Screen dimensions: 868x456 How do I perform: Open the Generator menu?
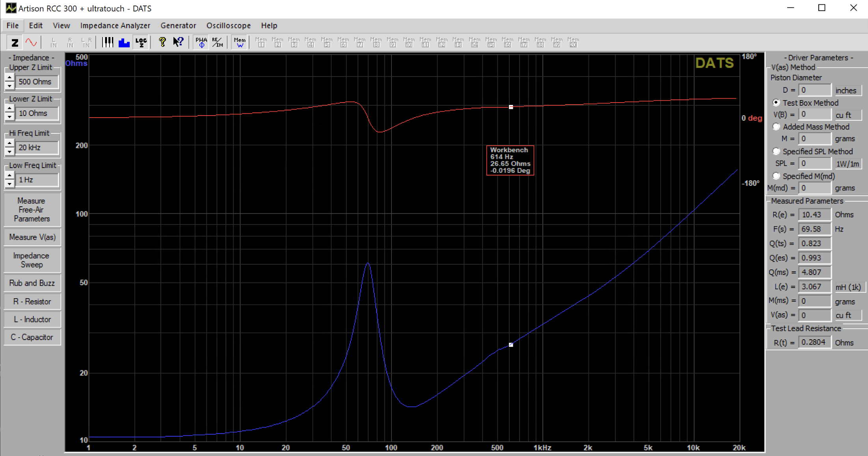point(178,26)
